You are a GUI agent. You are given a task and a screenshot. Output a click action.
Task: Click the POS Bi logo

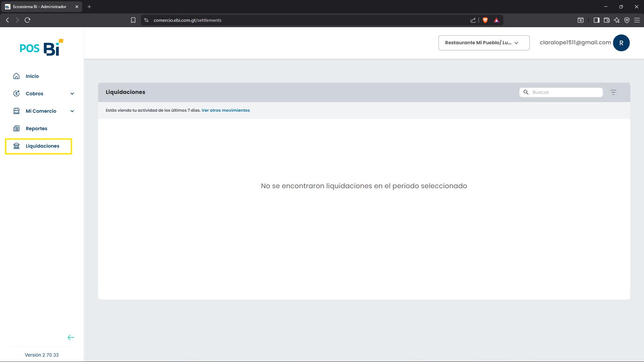(x=42, y=47)
